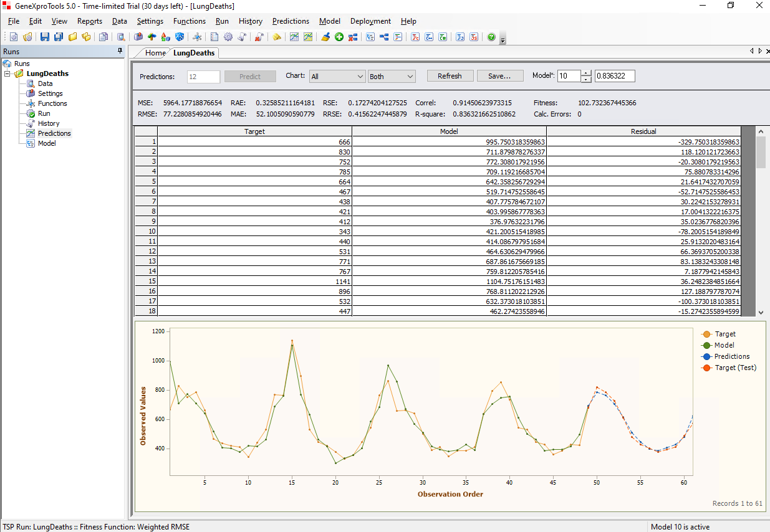Click the green plus icon in toolbar

[339, 37]
